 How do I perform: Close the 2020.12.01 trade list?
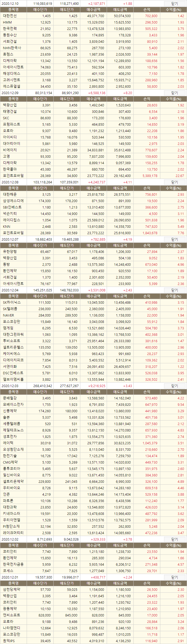coord(174,577)
